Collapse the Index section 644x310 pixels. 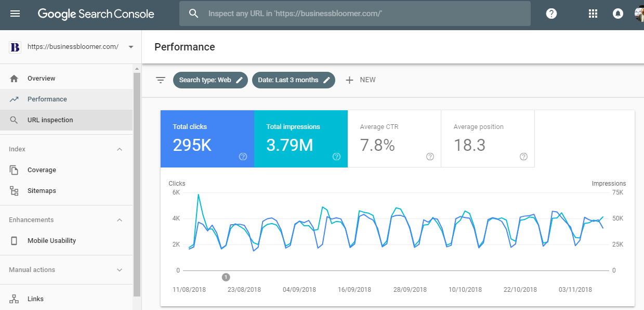click(x=120, y=149)
